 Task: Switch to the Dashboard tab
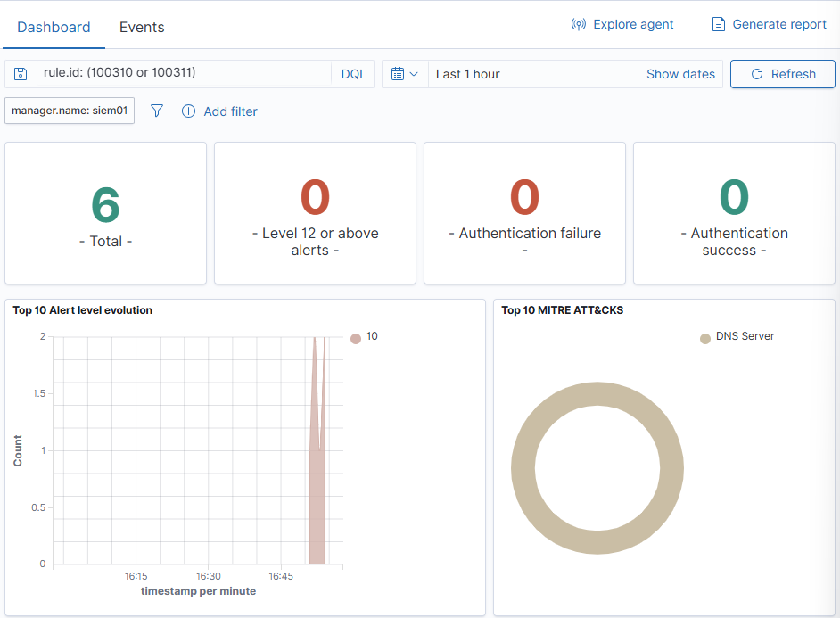tap(54, 27)
